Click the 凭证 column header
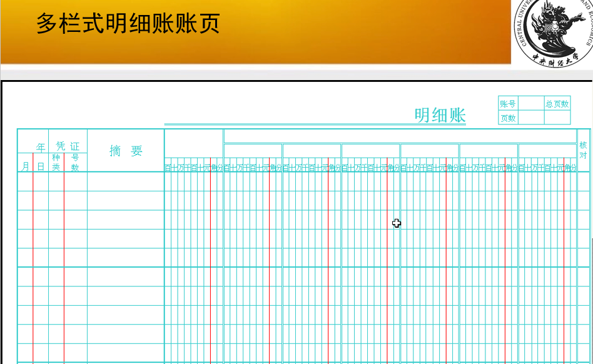 [68, 146]
